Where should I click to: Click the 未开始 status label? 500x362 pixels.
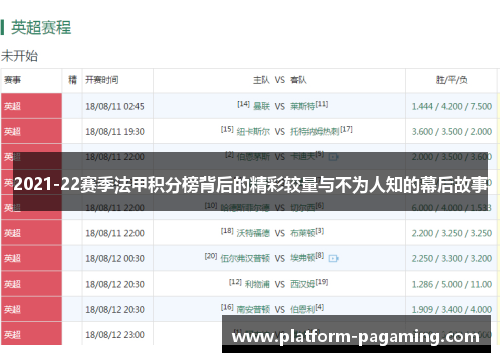[19, 56]
